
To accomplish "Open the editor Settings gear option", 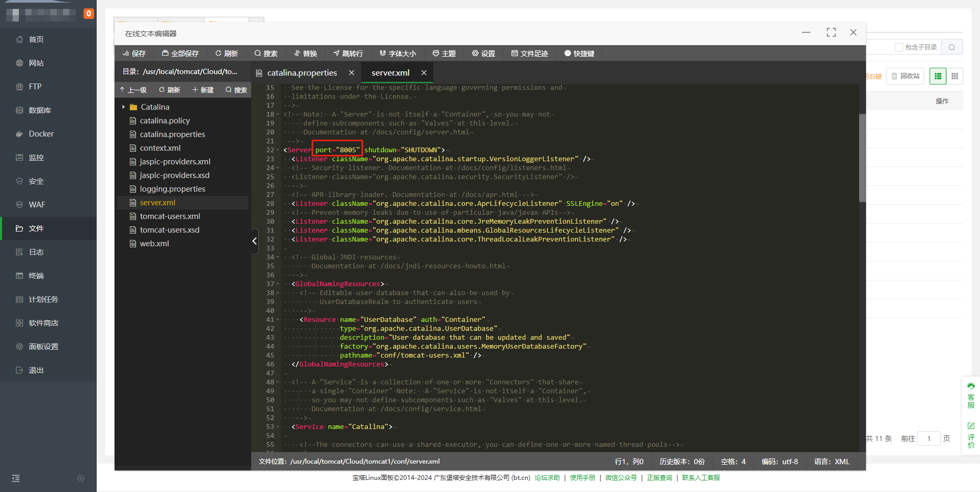I will tap(483, 54).
